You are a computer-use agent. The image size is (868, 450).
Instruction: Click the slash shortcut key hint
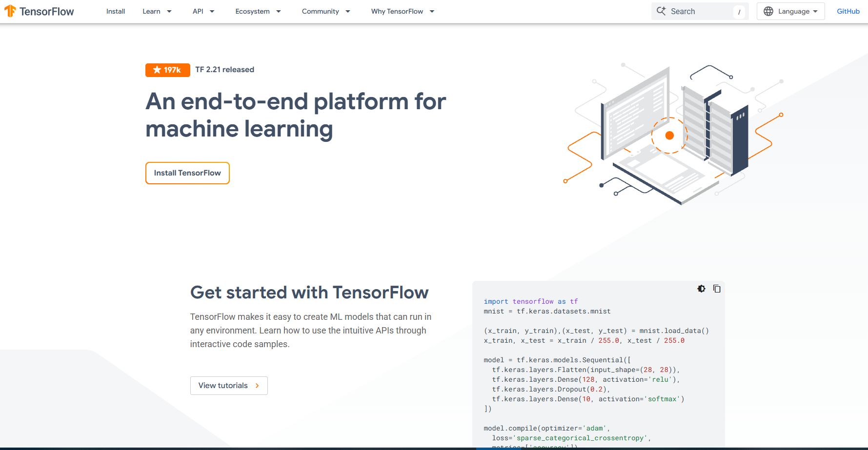(739, 12)
